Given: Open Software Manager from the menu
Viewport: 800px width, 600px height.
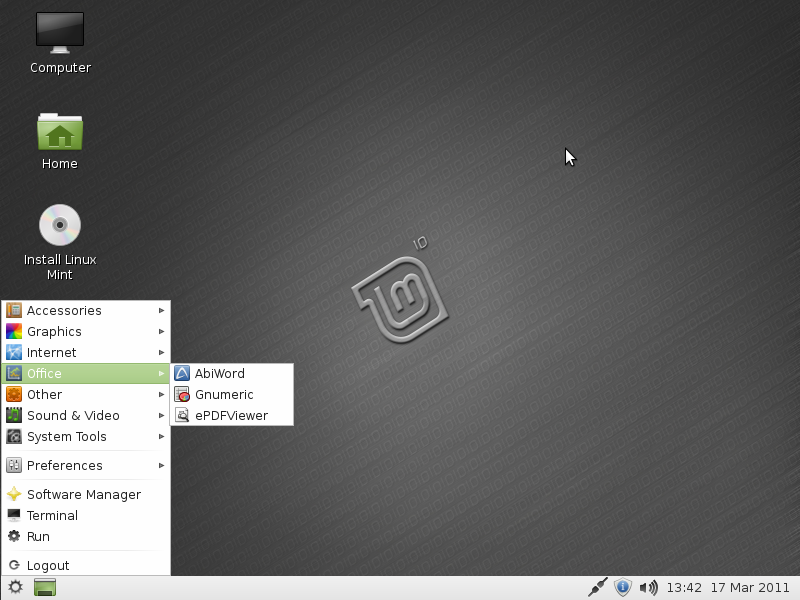Looking at the screenshot, I should click(x=84, y=494).
